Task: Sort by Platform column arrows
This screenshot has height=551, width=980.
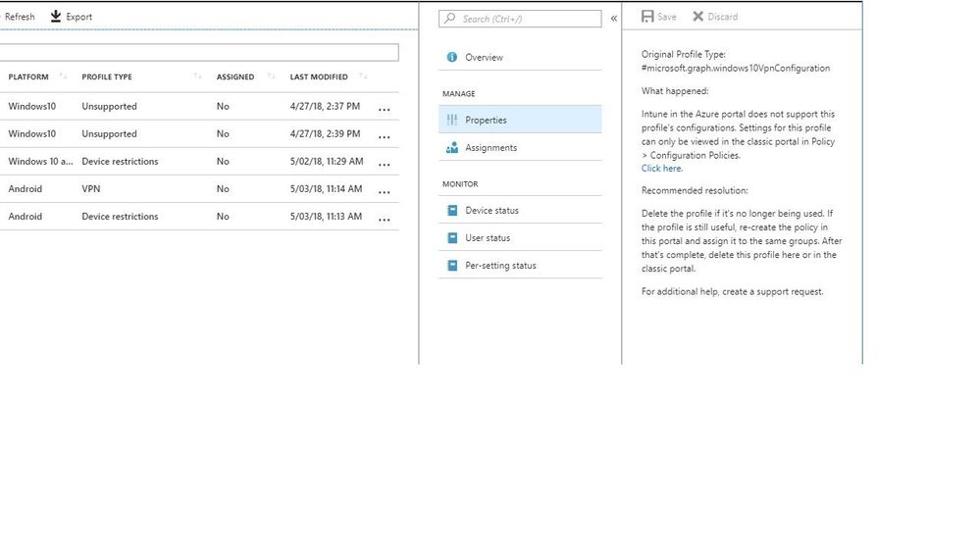Action: click(64, 77)
